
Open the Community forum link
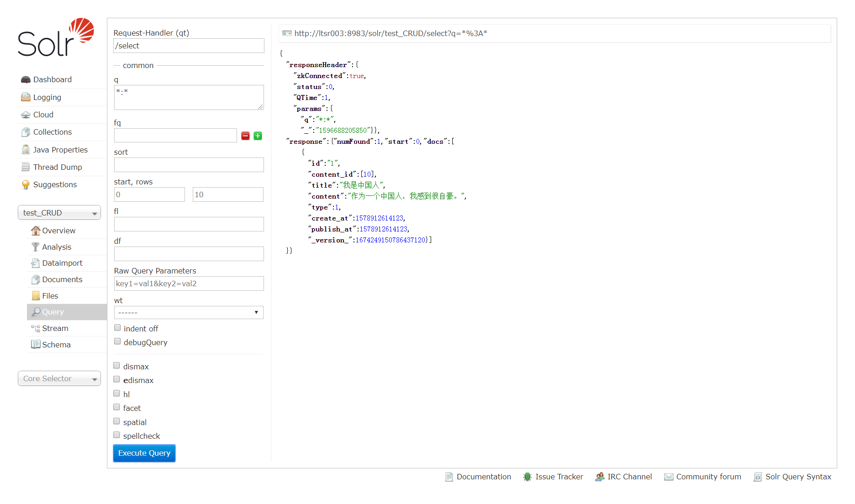pyautogui.click(x=709, y=477)
